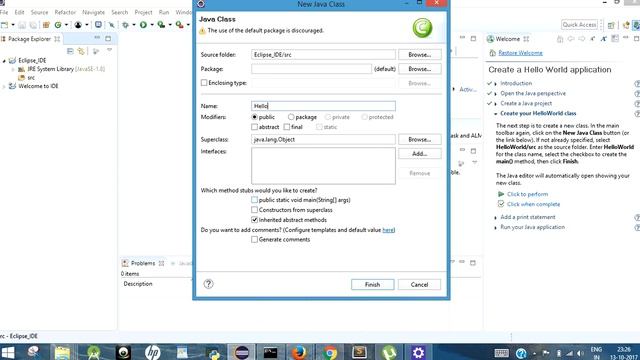Select the package modifier radio button
This screenshot has width=640, height=360.
291,117
